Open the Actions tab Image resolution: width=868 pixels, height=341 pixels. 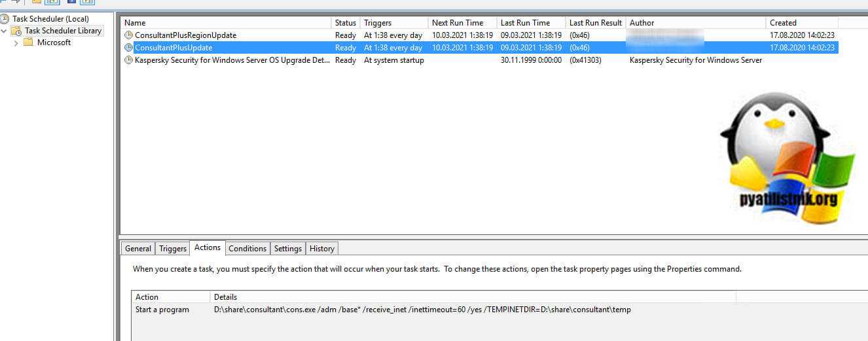(x=208, y=247)
